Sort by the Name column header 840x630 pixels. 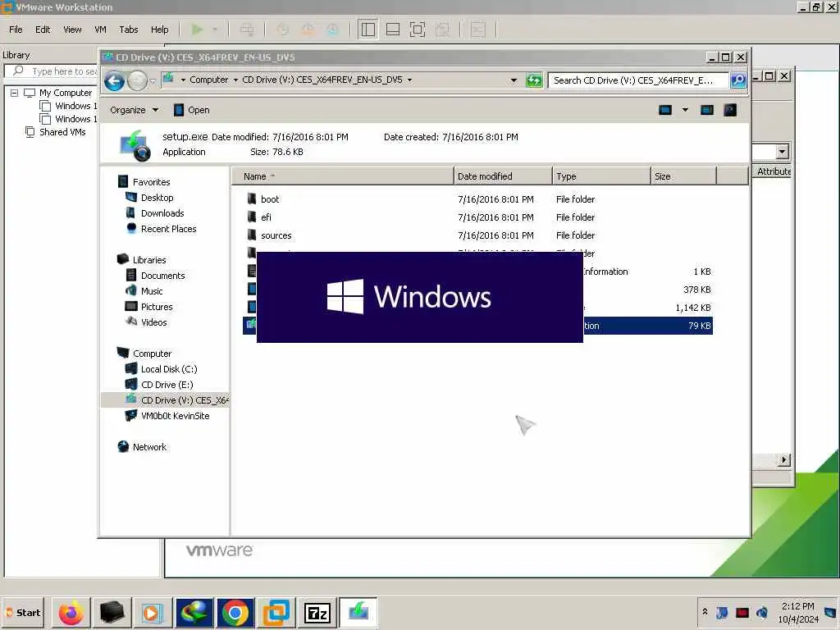343,176
